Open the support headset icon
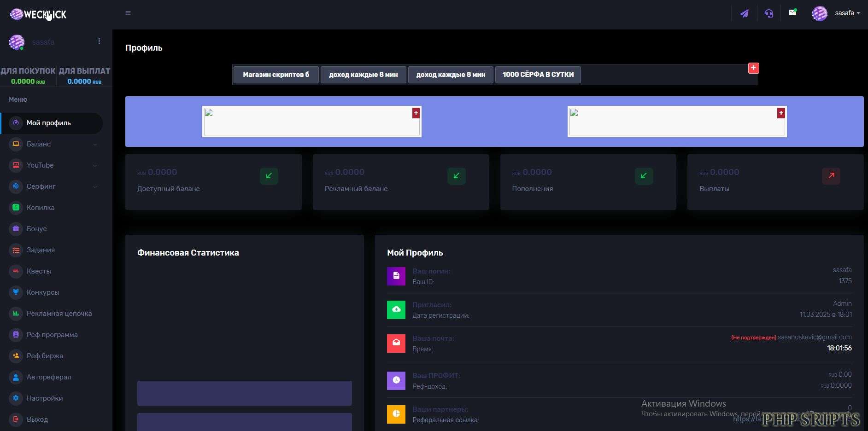 click(x=768, y=13)
